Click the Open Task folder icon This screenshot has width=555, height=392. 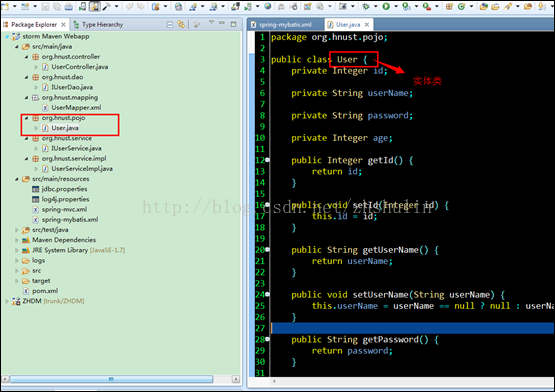(x=495, y=6)
